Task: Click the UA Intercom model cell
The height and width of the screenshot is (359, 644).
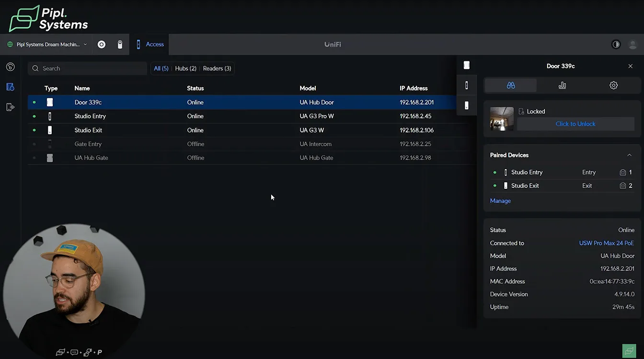Action: pyautogui.click(x=315, y=144)
